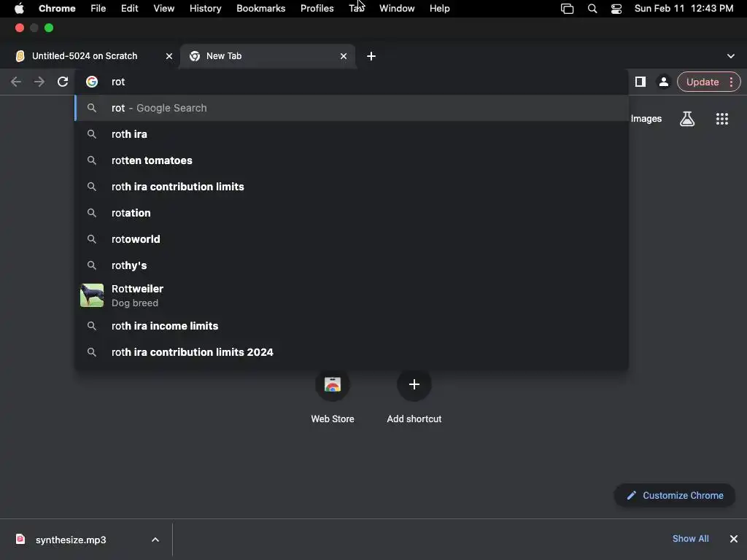
Task: Click Show All downloads
Action: tap(690, 539)
